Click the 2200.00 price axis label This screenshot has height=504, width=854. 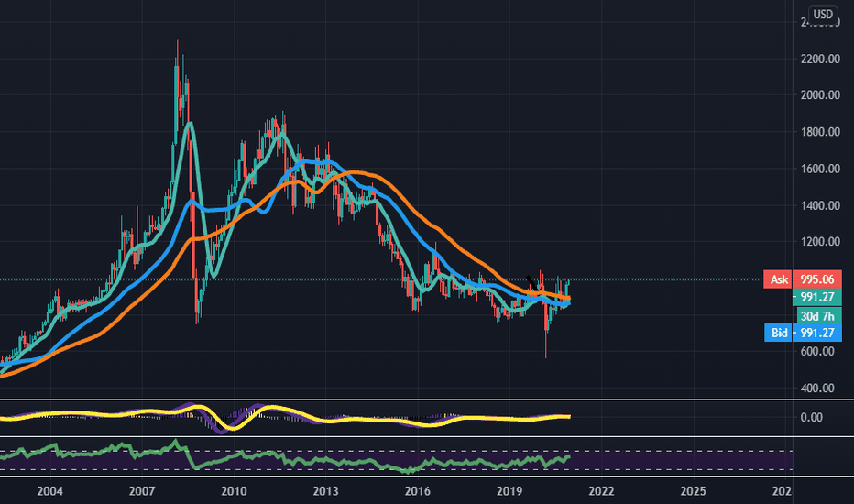tap(820, 59)
